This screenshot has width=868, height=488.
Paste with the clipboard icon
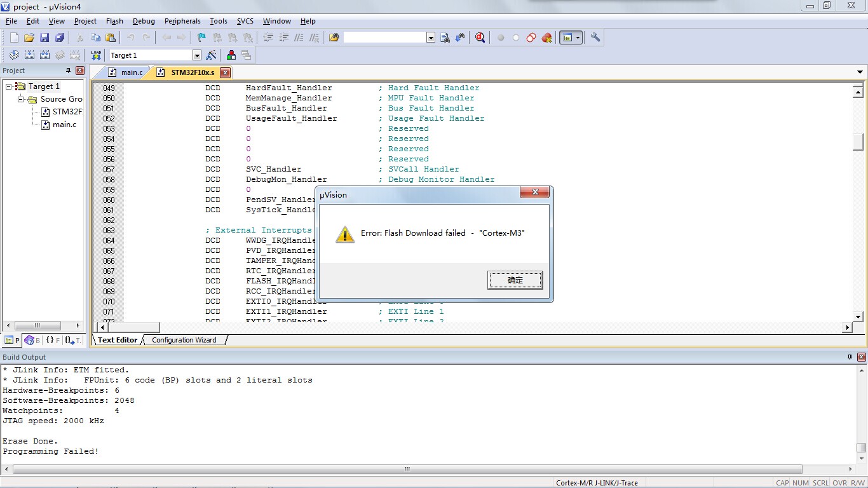111,37
